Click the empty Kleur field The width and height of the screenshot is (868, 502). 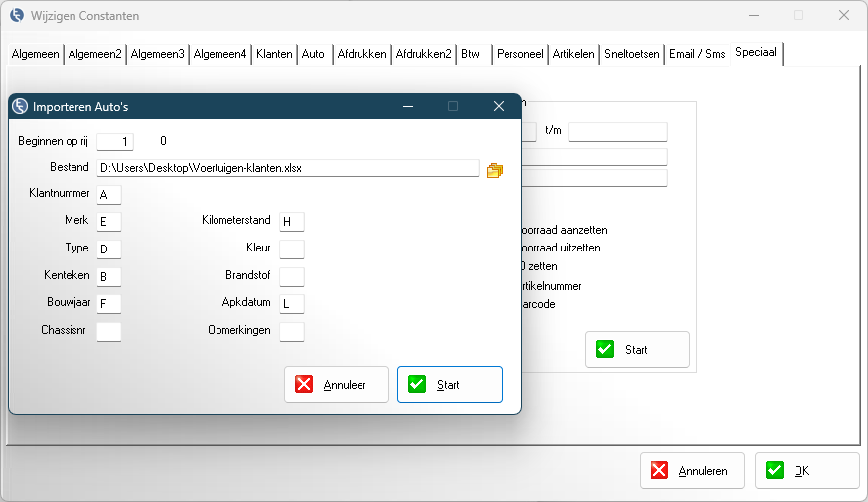click(291, 249)
